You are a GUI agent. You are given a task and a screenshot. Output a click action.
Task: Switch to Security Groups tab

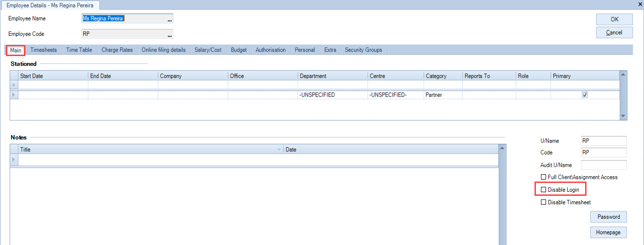pyautogui.click(x=363, y=50)
